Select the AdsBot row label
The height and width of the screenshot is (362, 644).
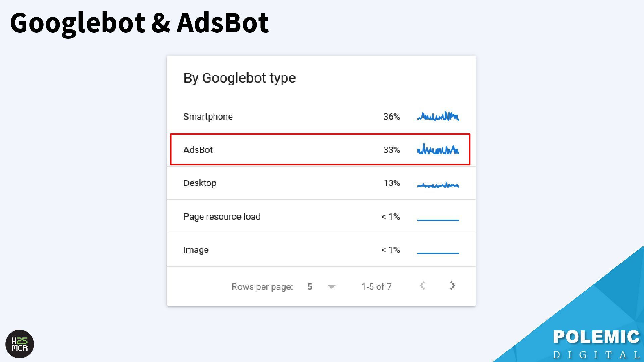pos(198,150)
